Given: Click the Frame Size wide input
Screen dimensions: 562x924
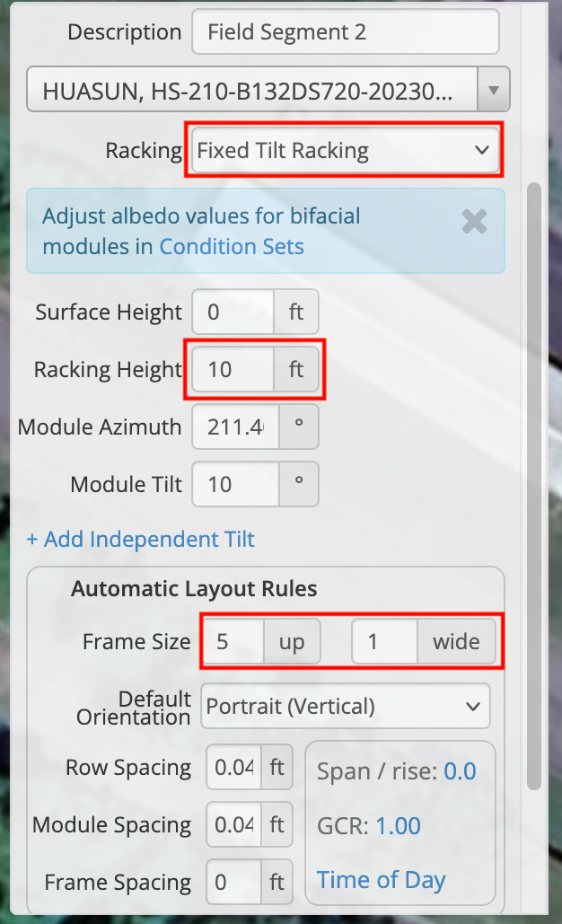Looking at the screenshot, I should point(384,642).
